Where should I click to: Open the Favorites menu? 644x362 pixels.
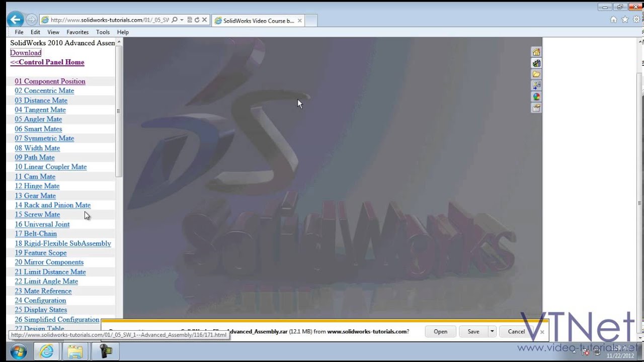pos(77,32)
